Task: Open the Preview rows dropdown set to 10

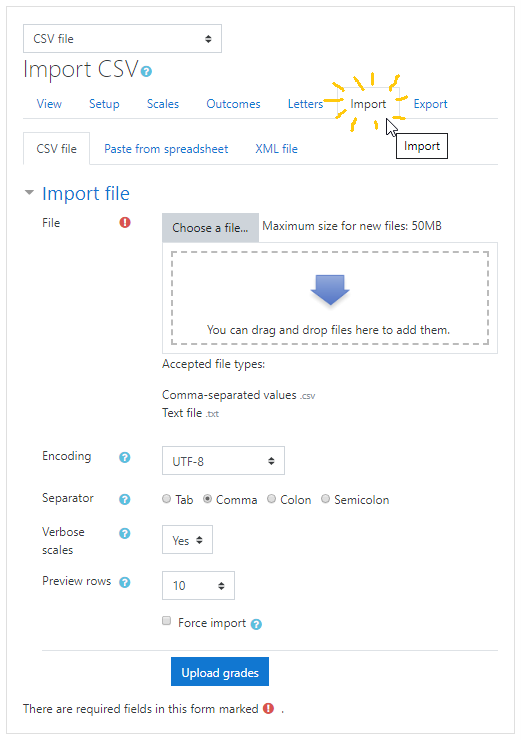Action: click(198, 586)
